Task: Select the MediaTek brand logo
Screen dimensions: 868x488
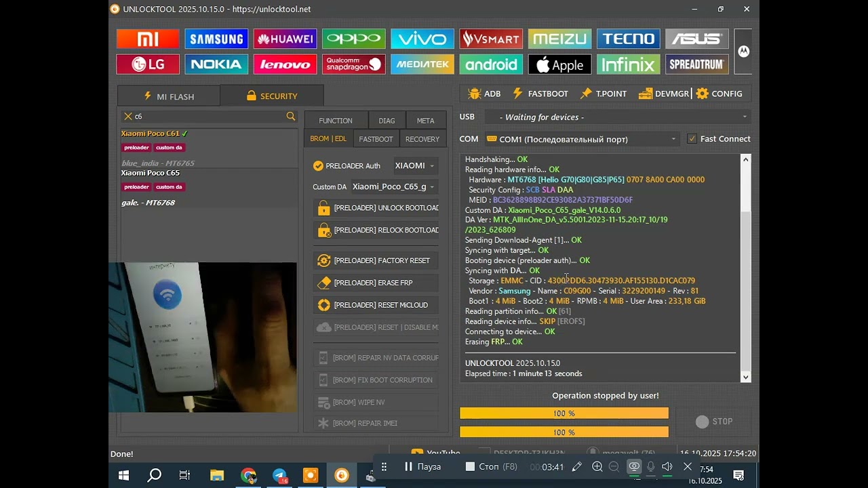Action: 422,64
